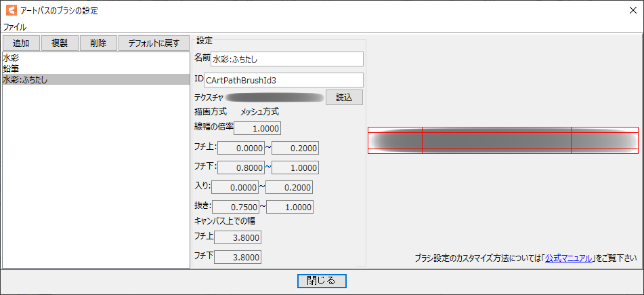Click the brush preview with red border
644x295 pixels.
pyautogui.click(x=502, y=140)
